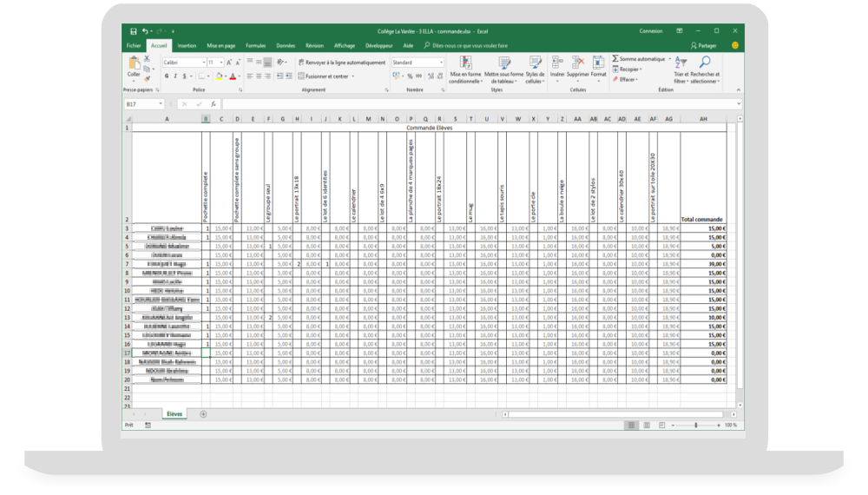868x495 pixels.
Task: Click the zoom slider in status bar
Action: [x=695, y=425]
